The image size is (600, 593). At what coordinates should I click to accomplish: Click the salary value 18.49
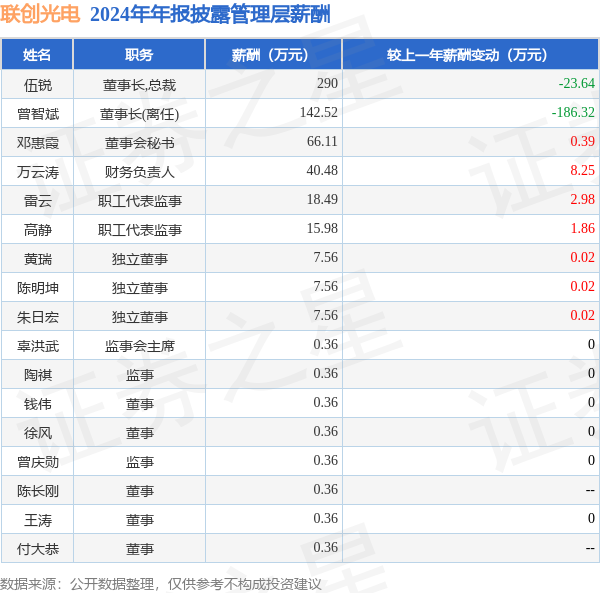(x=322, y=199)
